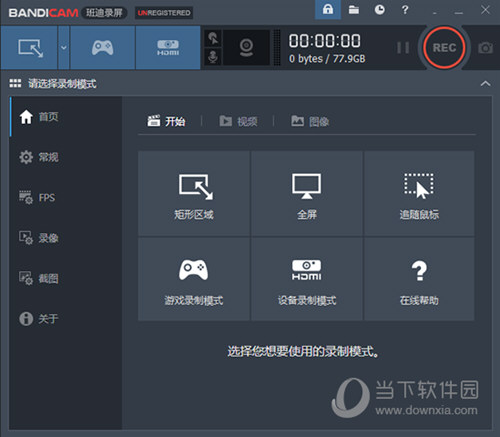
Task: Click the 00:00:00 recording timer
Action: (324, 41)
